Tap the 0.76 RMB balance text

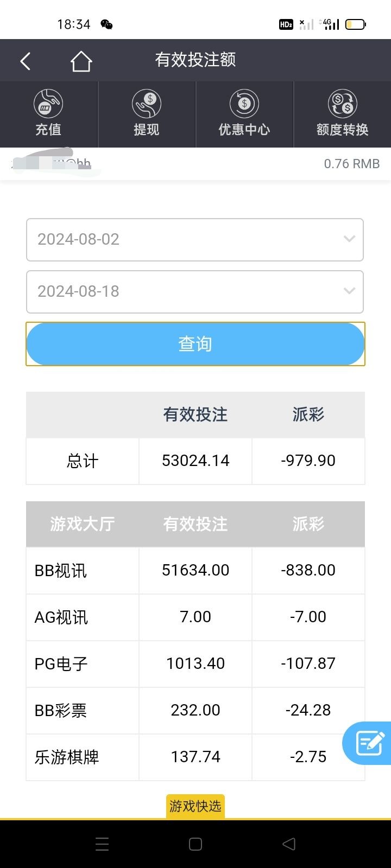pos(351,164)
